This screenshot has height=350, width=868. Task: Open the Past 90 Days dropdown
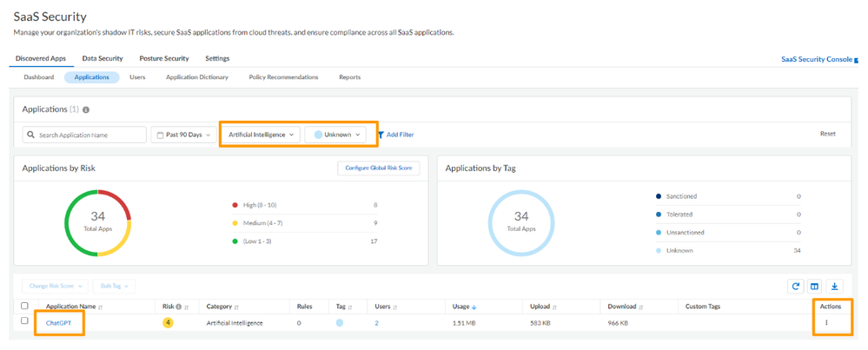pyautogui.click(x=183, y=135)
